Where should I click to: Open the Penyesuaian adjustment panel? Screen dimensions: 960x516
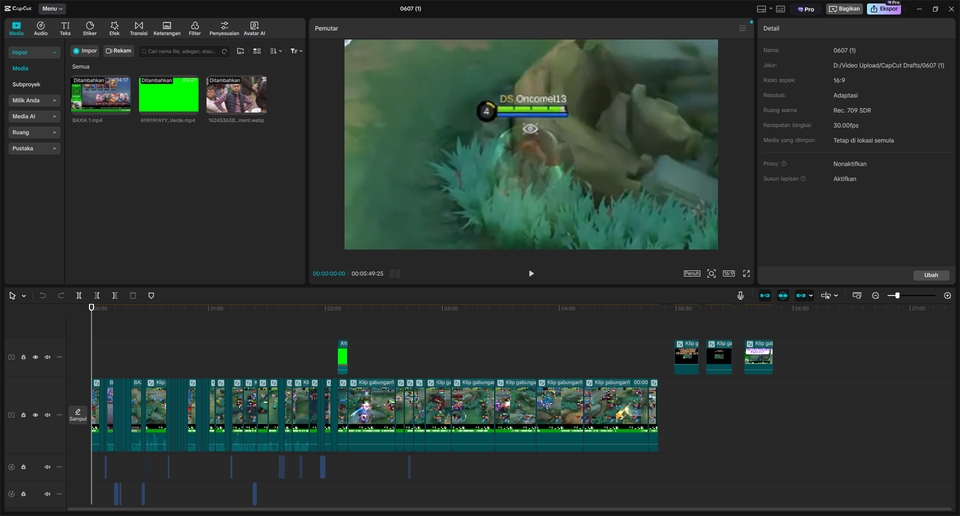[x=224, y=28]
